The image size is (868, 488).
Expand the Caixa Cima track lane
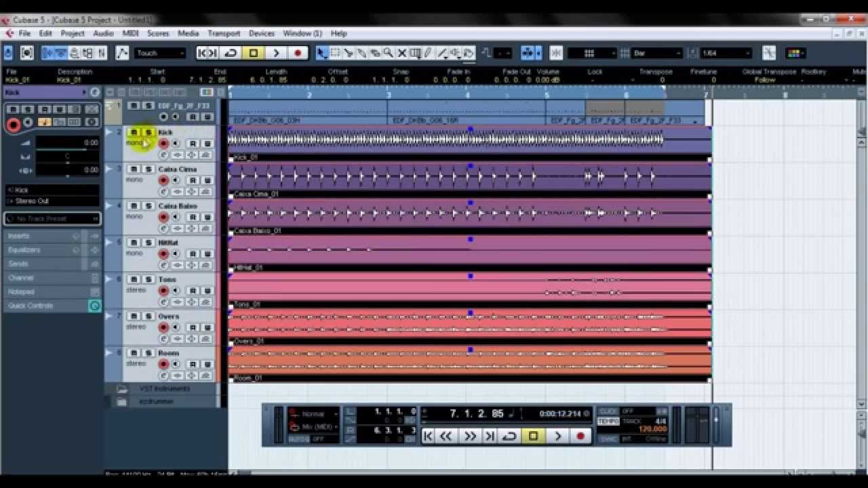point(109,168)
